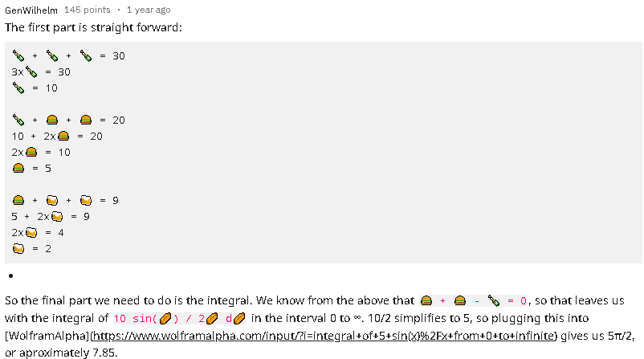
Task: Click the WolframAlpha integral URL link
Action: click(x=324, y=336)
